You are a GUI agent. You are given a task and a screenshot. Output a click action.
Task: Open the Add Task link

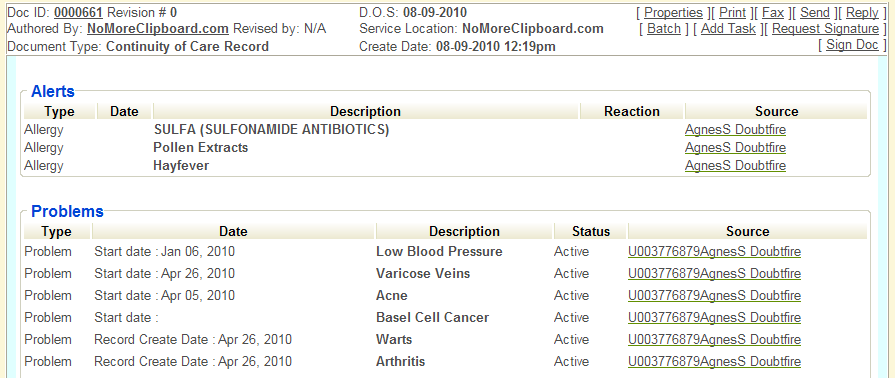[728, 29]
